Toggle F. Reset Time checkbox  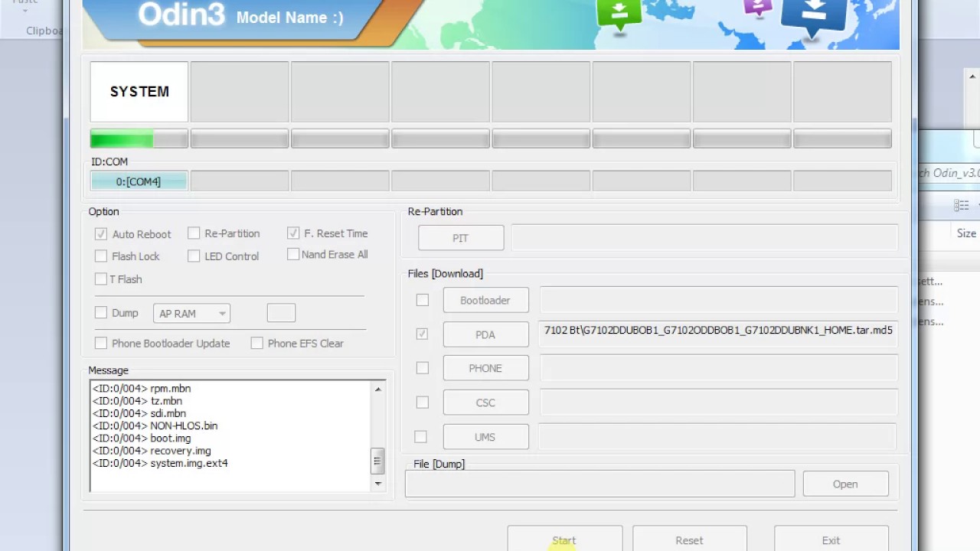[293, 233]
